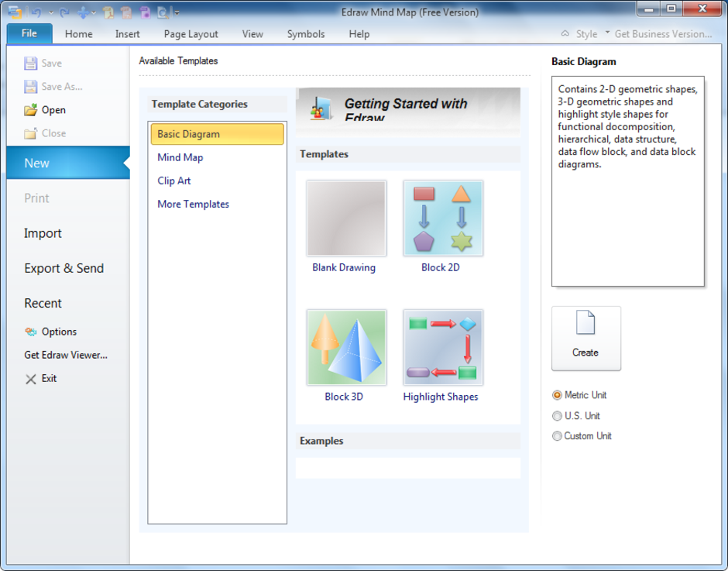The image size is (728, 571).
Task: Click the Print Preview magnifier icon
Action: coord(163,12)
